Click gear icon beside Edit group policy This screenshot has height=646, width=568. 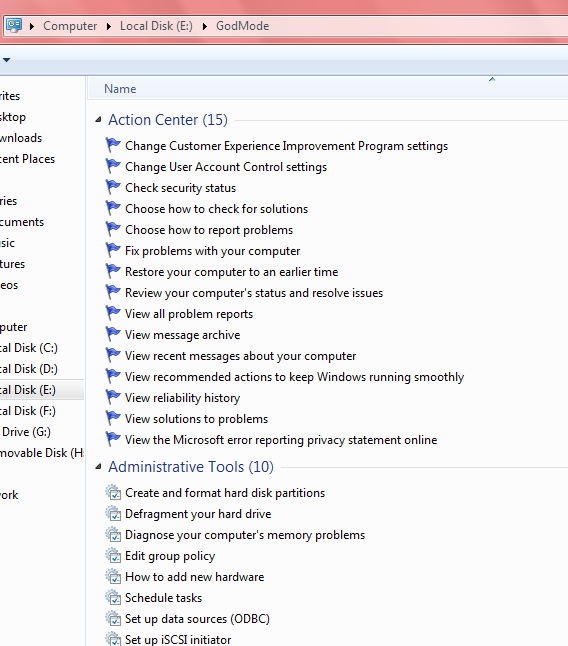pyautogui.click(x=113, y=555)
